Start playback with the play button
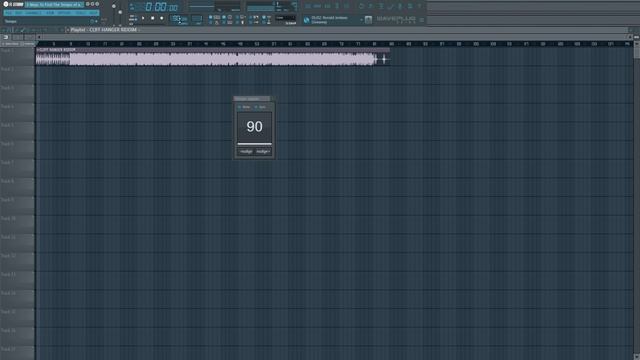This screenshot has width=640, height=360. (143, 18)
